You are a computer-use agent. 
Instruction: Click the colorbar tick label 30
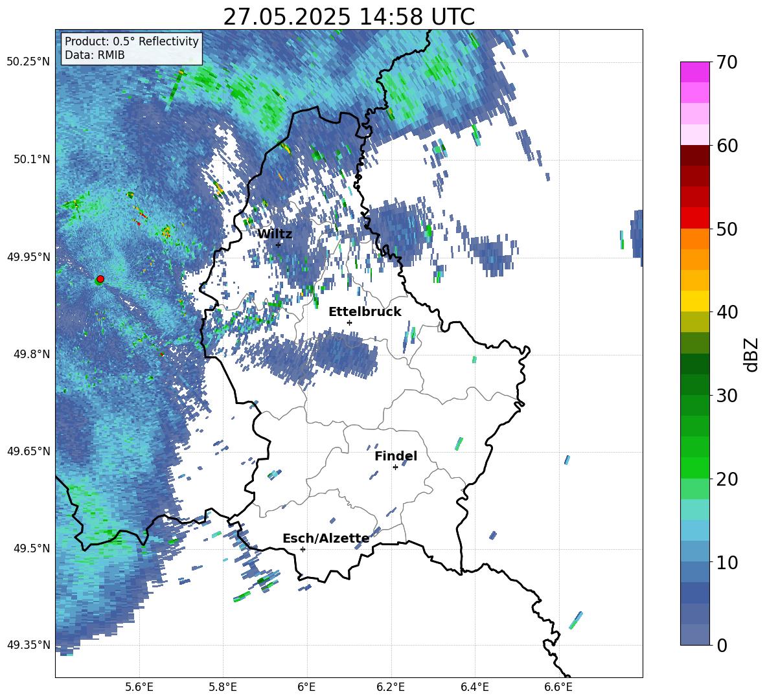coord(727,396)
